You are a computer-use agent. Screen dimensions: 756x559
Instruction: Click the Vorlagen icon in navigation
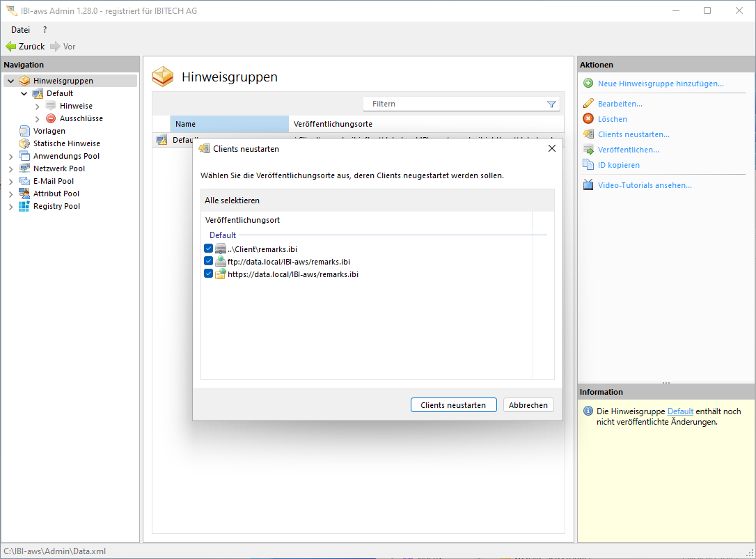24,131
